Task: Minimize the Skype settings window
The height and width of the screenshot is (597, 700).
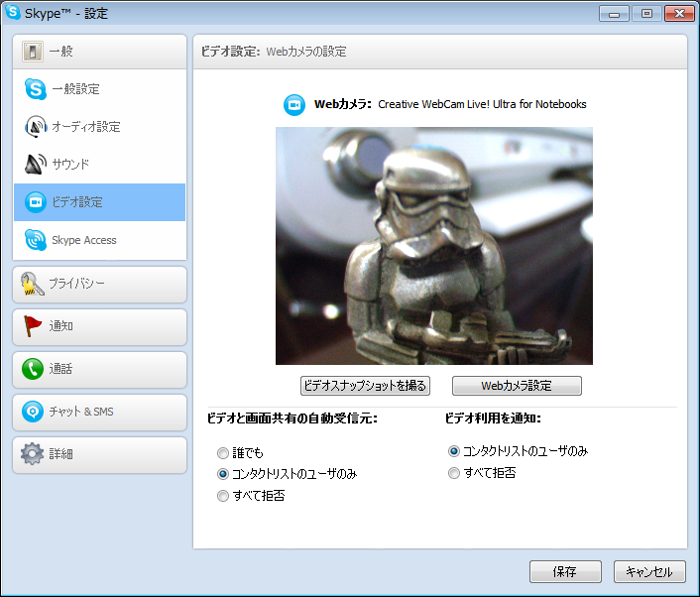Action: click(615, 14)
